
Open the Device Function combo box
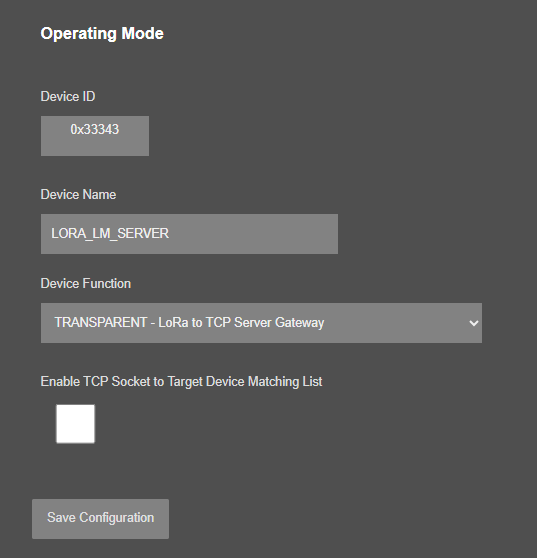click(261, 323)
